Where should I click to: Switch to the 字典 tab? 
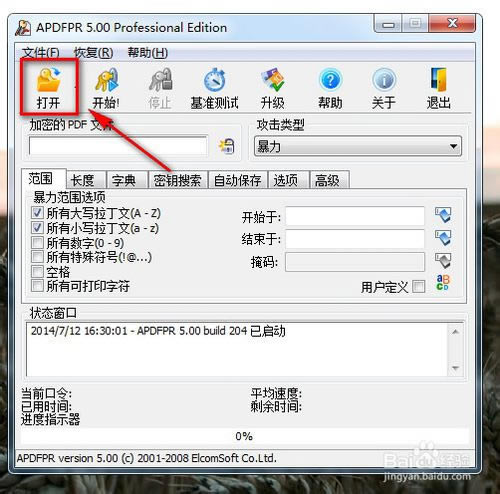pos(127,180)
